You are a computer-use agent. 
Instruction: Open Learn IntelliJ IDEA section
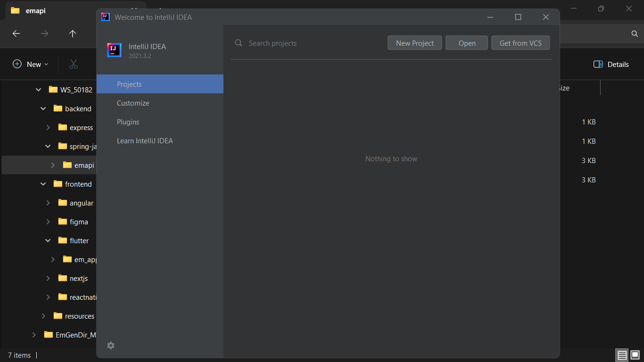160,140
